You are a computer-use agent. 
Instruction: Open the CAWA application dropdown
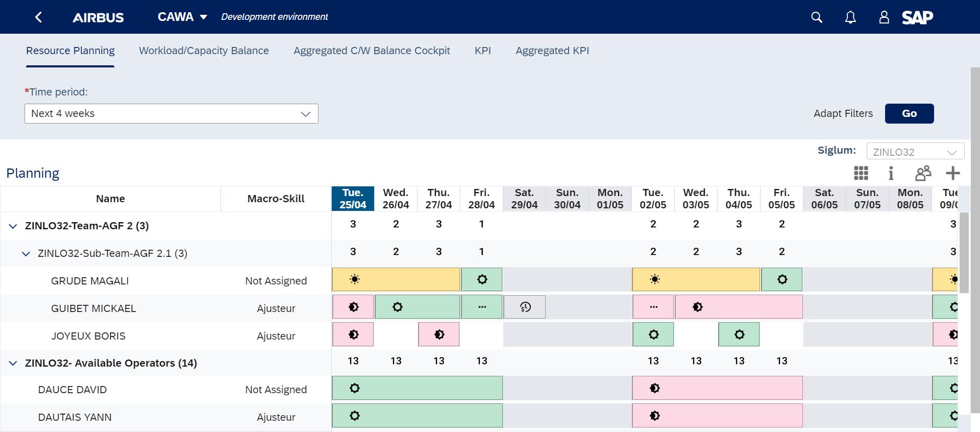182,17
